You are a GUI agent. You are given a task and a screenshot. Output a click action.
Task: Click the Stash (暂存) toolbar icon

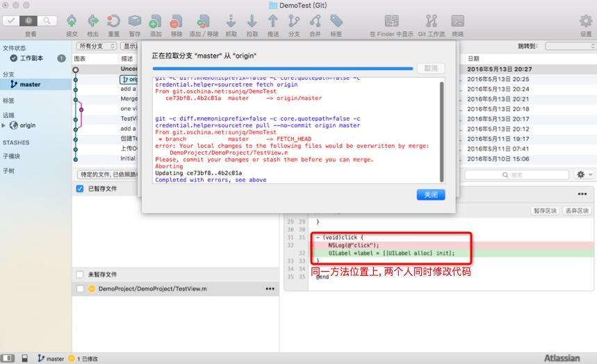135,22
